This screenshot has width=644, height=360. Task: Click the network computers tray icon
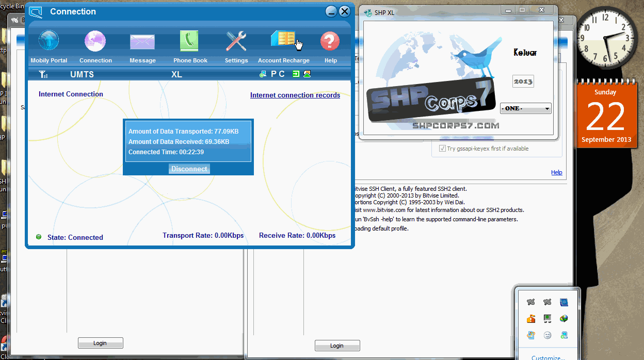click(564, 335)
